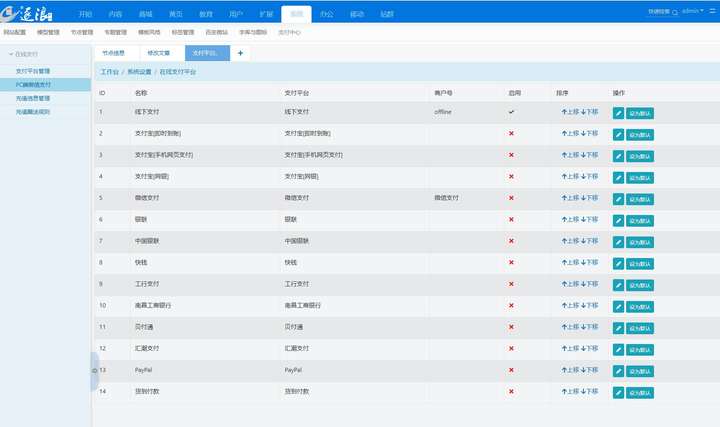Click the search magnifier icon in header
This screenshot has height=427, width=720.
(x=675, y=12)
